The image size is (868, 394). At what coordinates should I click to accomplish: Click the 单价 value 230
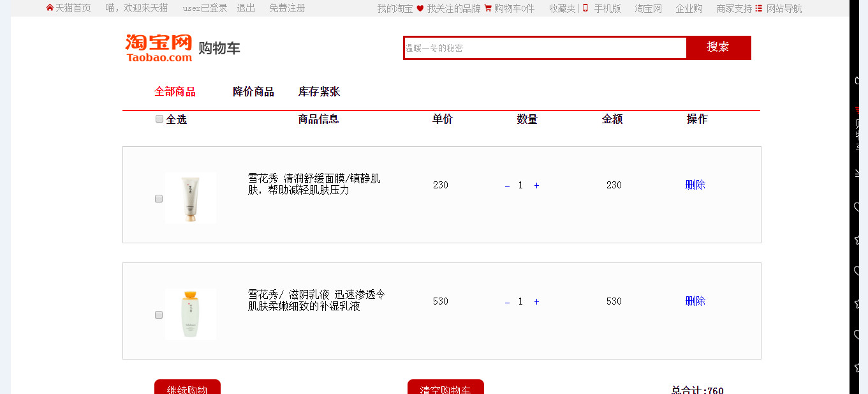click(x=441, y=185)
